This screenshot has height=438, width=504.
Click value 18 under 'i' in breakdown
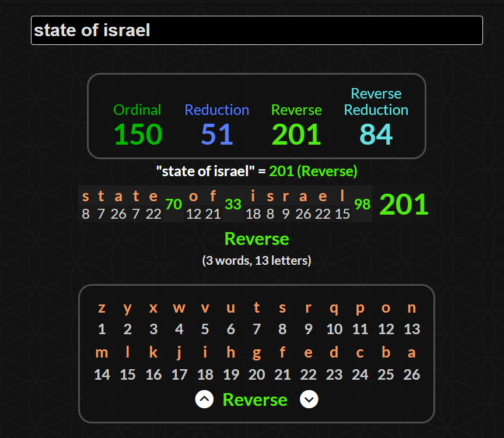pos(253,214)
